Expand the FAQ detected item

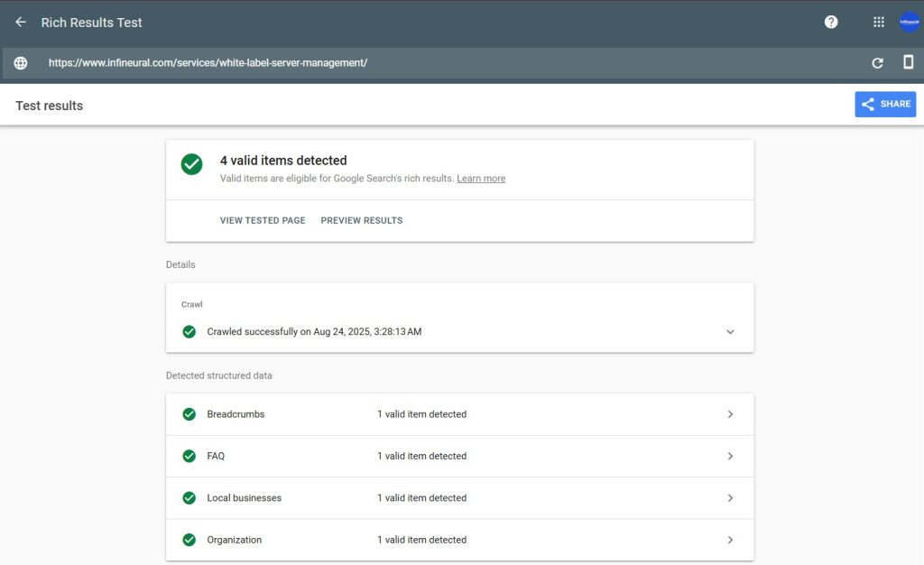coord(731,456)
